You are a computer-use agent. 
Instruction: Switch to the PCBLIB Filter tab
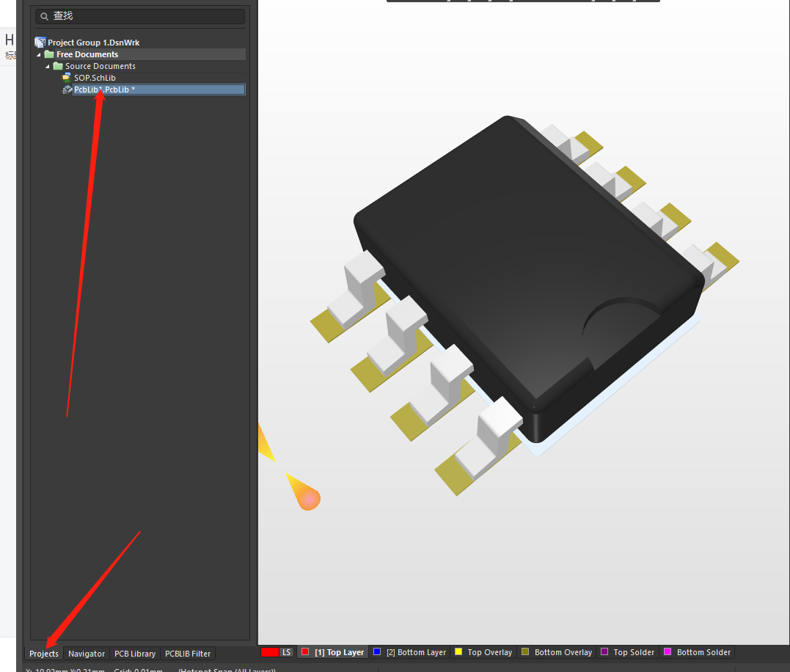(188, 654)
